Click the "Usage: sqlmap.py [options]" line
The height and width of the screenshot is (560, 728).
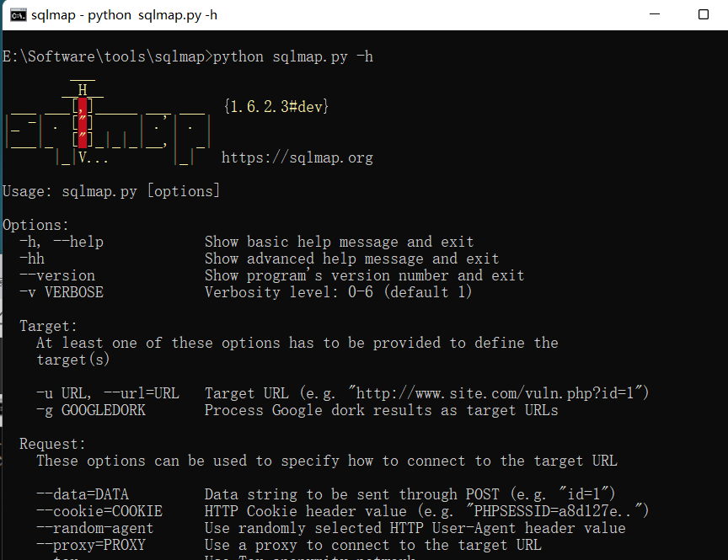pos(111,190)
